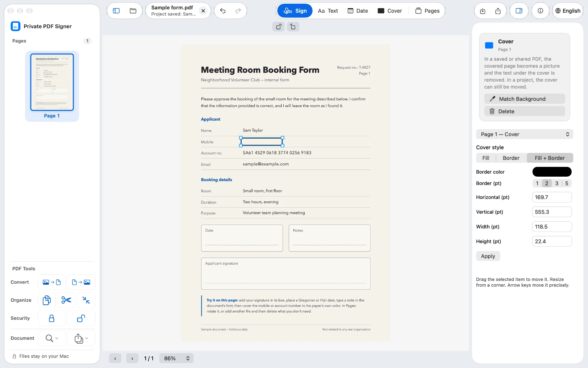Delete the selected cover
588x368 pixels.
coord(525,111)
